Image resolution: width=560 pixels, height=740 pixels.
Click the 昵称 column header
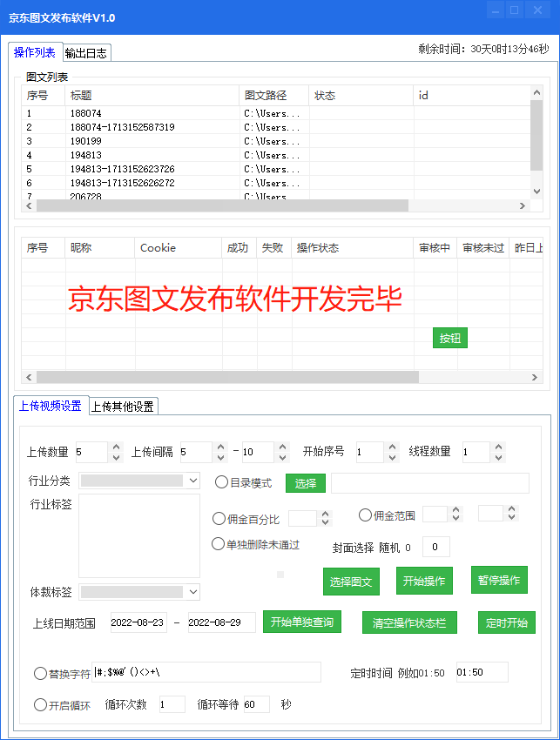coord(99,248)
